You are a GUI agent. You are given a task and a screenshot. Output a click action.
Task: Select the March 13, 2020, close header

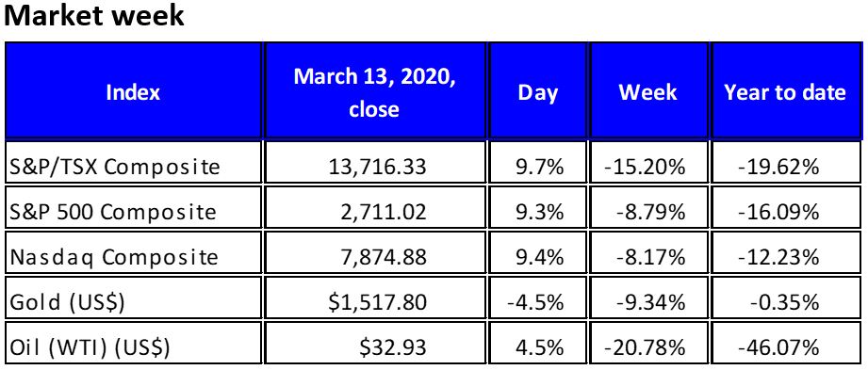pyautogui.click(x=375, y=90)
